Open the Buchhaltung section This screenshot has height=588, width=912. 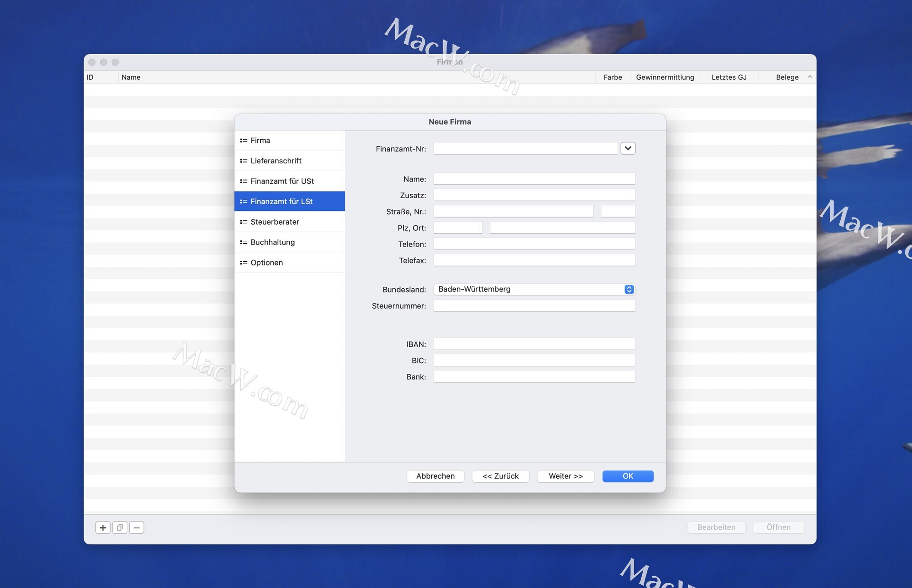[290, 242]
